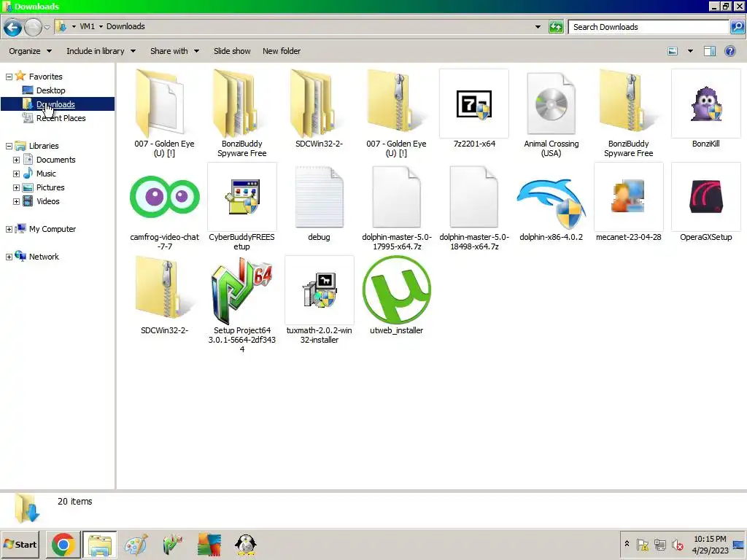Select the dolphin-x86-4.0.2 installer icon

pos(551,203)
